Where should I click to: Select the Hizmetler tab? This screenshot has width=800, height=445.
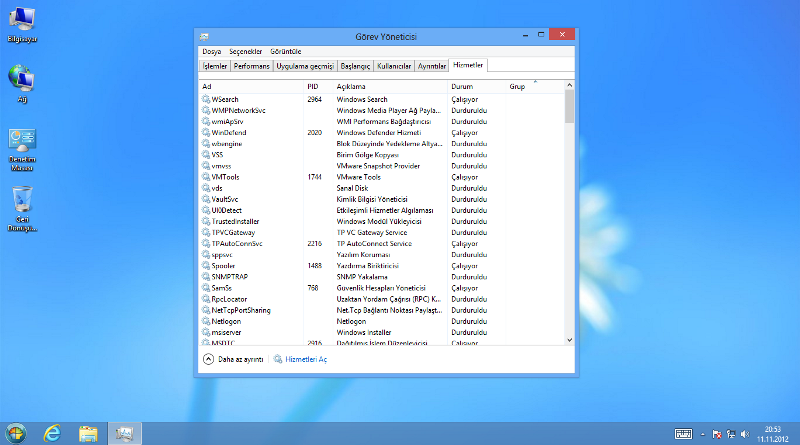tap(468, 65)
